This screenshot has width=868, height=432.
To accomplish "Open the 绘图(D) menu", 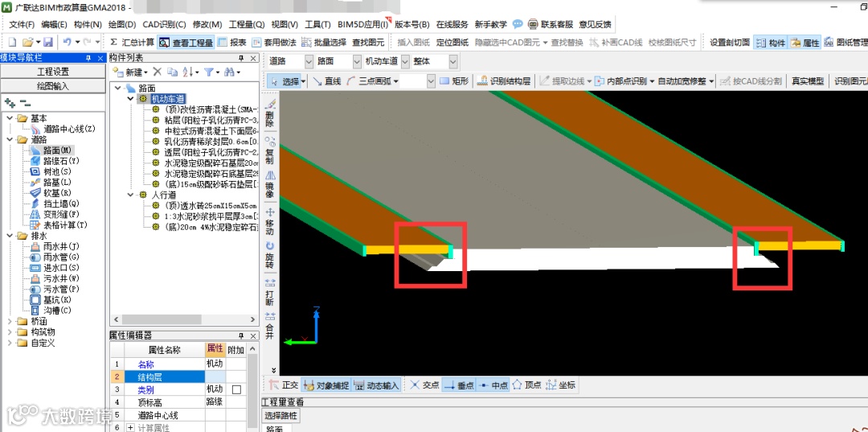I will pyautogui.click(x=122, y=24).
